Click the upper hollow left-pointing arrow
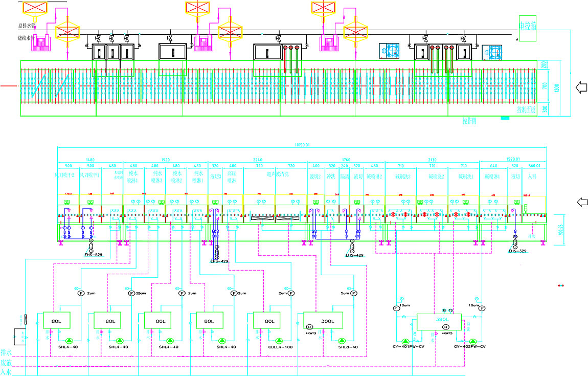 click(582, 87)
